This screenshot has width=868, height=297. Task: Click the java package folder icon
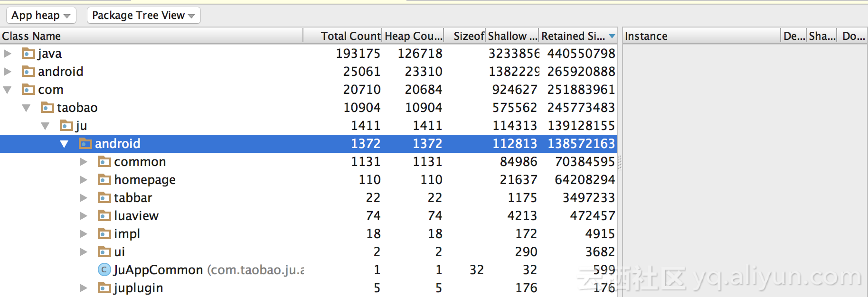28,54
